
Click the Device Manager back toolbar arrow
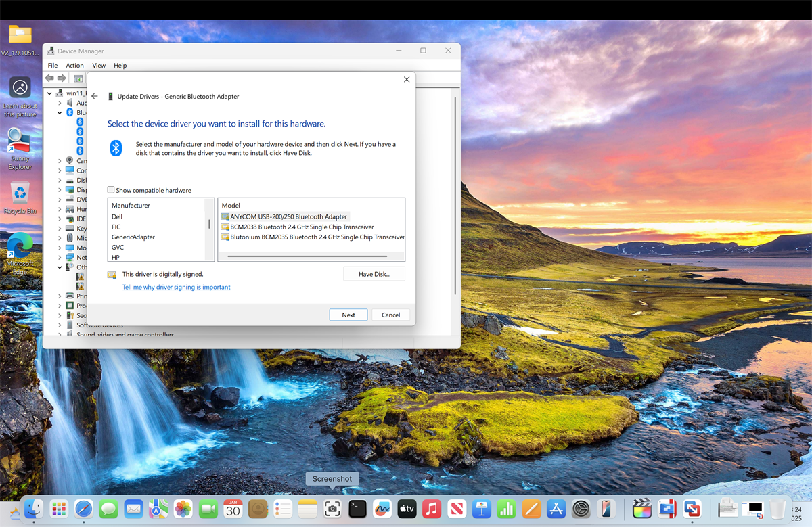tap(49, 78)
